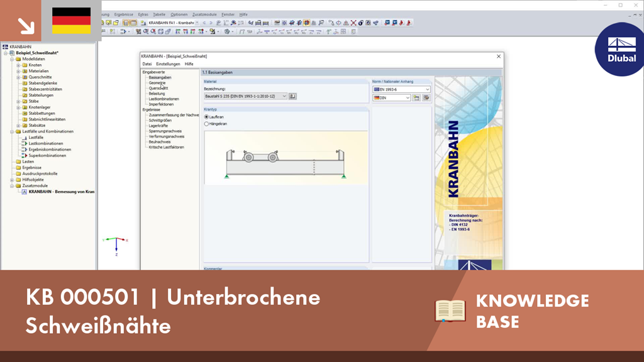Collapse Lastfälle und Kombinationen node

click(x=12, y=132)
